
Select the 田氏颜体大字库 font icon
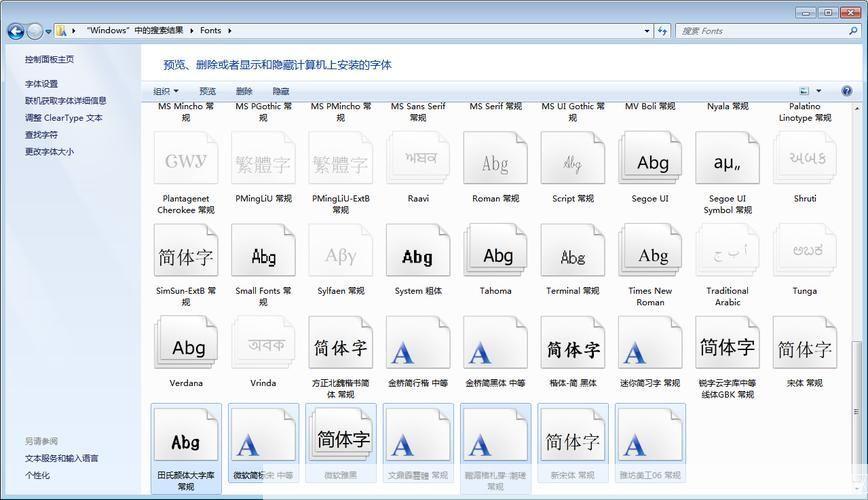pos(186,435)
